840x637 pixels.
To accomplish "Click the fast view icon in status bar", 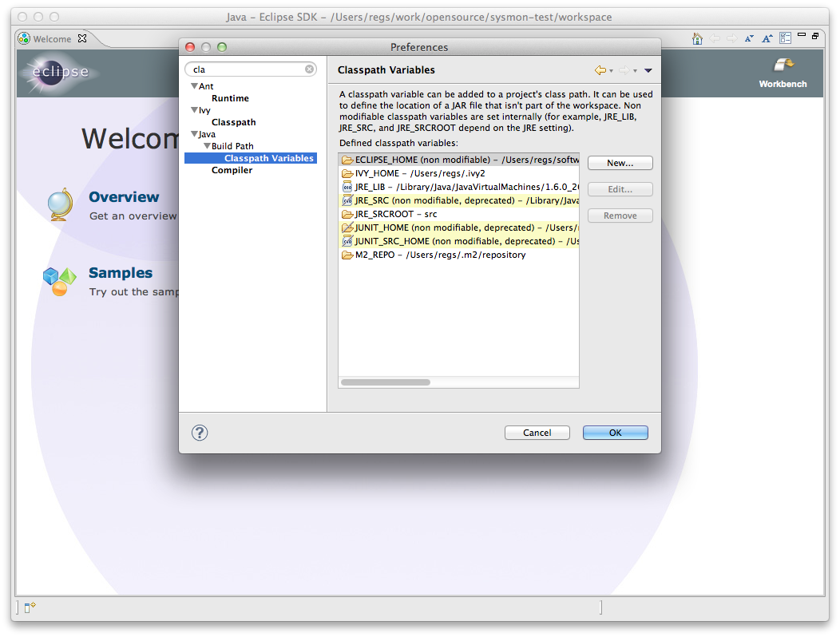I will 30,607.
